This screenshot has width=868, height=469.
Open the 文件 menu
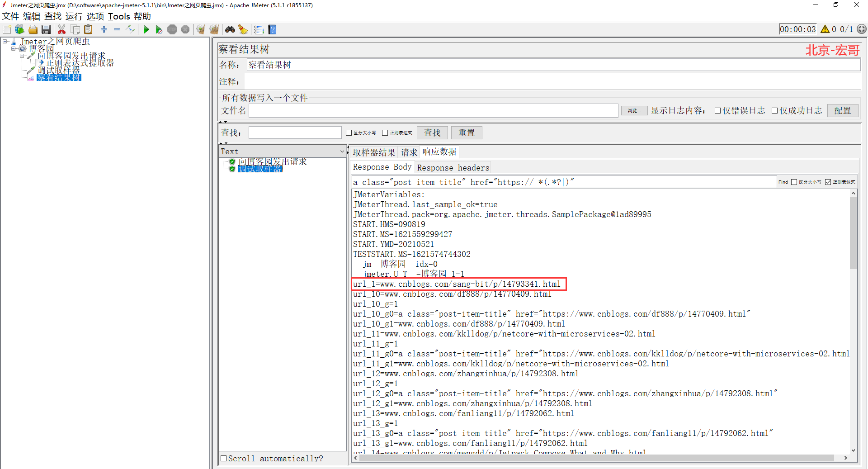[x=10, y=16]
